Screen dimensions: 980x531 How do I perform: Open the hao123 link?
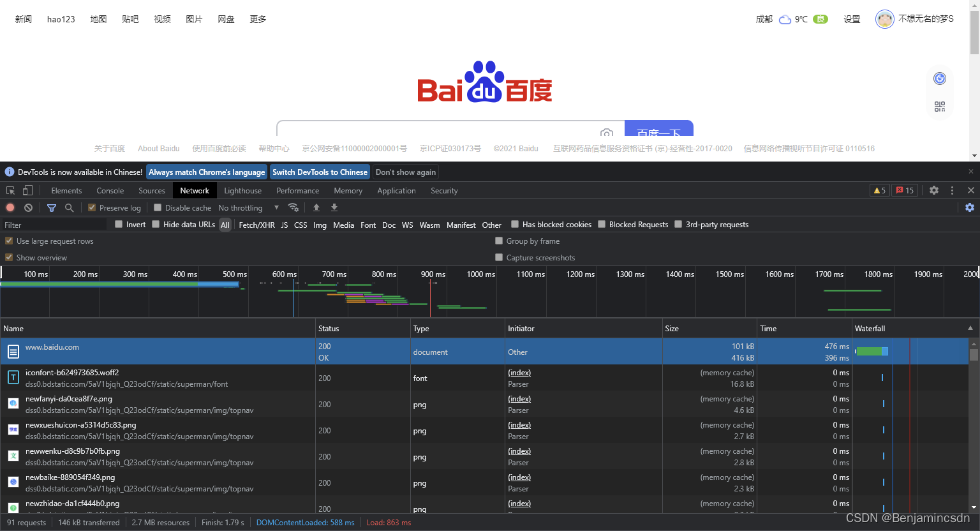tap(61, 19)
